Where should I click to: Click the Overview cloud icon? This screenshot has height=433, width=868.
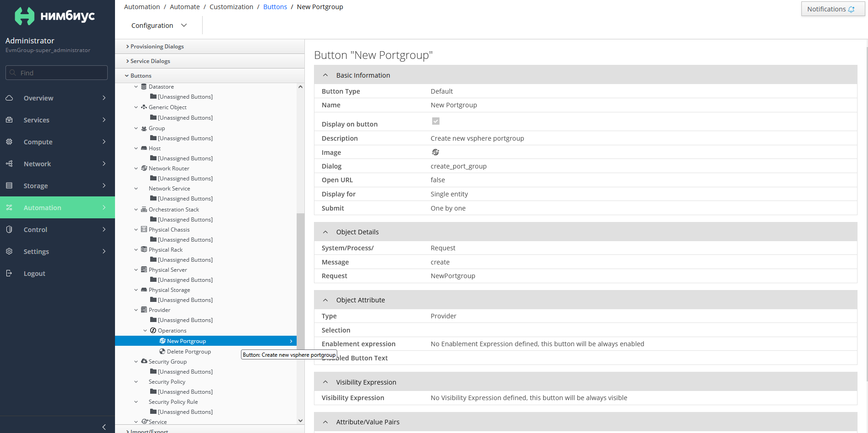click(9, 98)
